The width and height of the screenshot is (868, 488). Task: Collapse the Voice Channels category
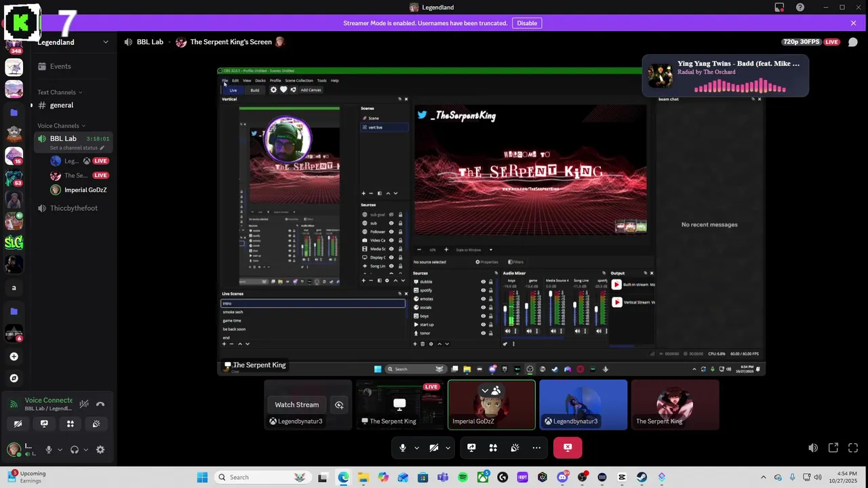[x=61, y=125]
